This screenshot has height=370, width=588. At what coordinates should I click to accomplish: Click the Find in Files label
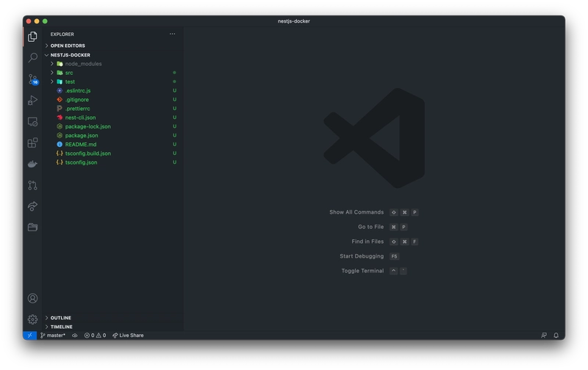tap(367, 242)
